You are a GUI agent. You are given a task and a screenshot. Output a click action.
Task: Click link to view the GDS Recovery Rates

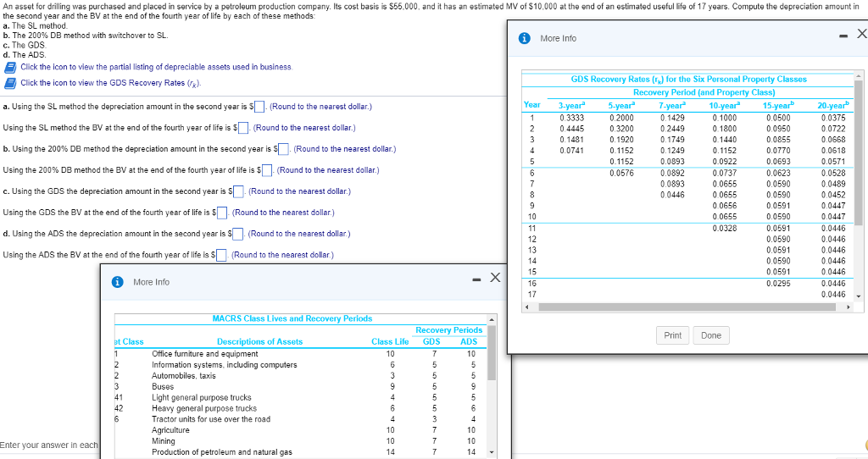111,83
